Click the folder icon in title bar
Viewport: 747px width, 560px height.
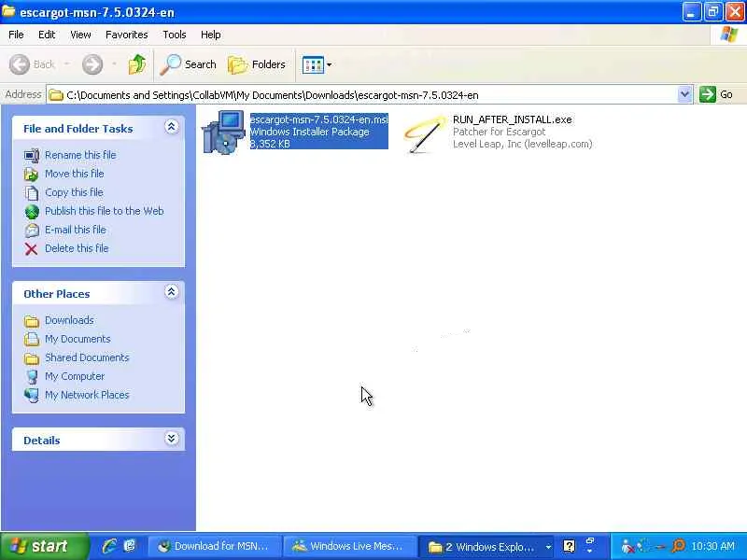(8, 11)
